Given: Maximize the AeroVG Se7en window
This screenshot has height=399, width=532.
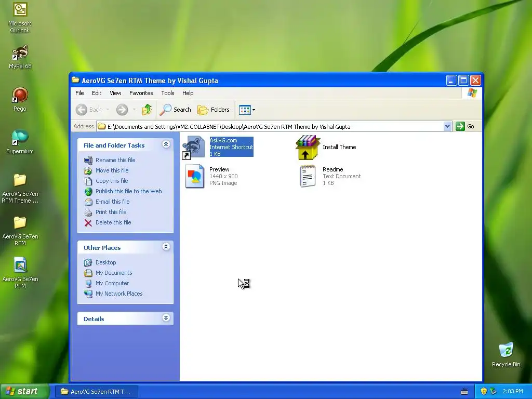Looking at the screenshot, I should pyautogui.click(x=463, y=81).
